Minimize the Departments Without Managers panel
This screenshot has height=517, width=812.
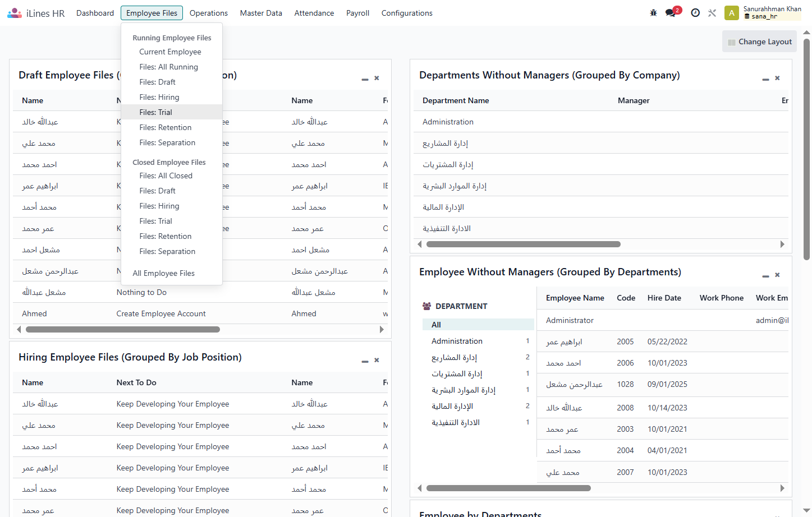[x=765, y=79]
